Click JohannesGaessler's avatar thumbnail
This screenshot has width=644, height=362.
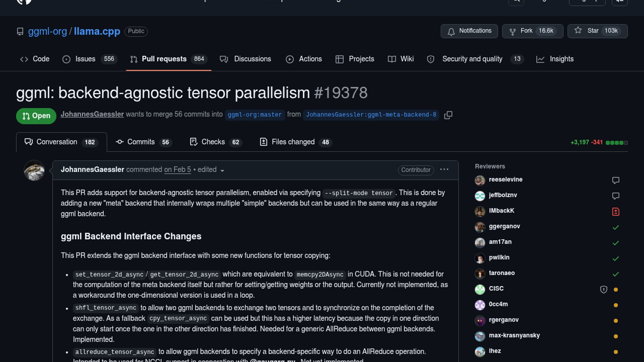coord(34,171)
